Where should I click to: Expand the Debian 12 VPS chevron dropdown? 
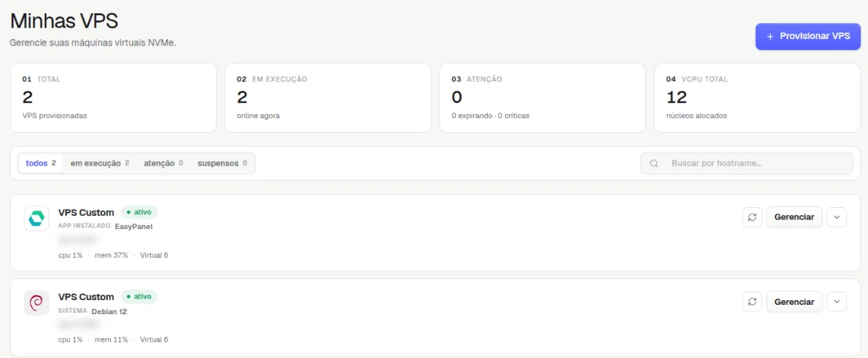(x=837, y=302)
